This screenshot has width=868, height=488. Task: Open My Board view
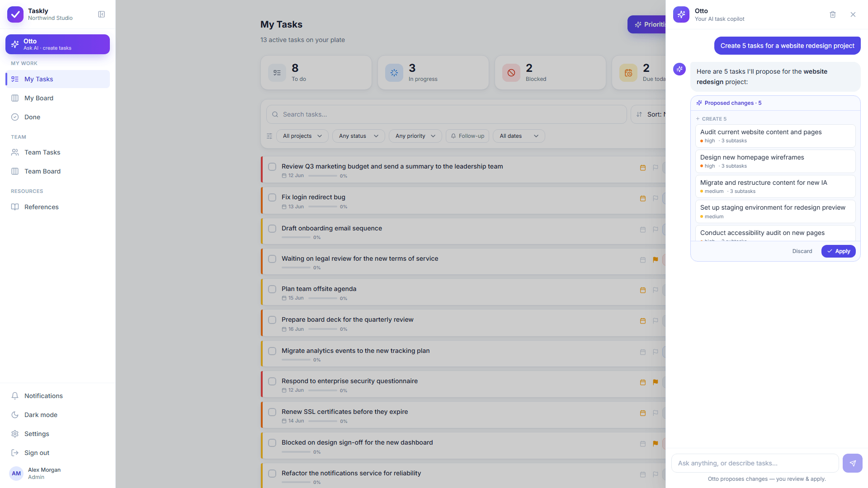(x=57, y=98)
